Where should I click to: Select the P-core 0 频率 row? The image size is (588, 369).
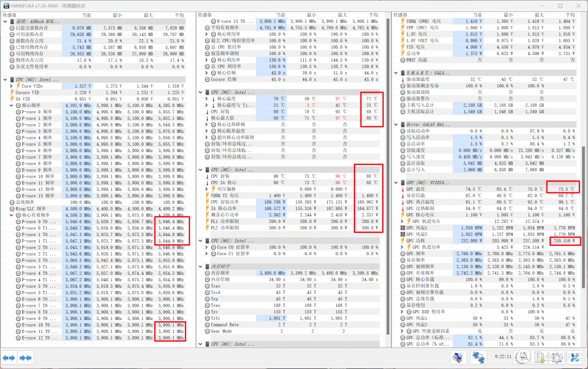click(38, 112)
